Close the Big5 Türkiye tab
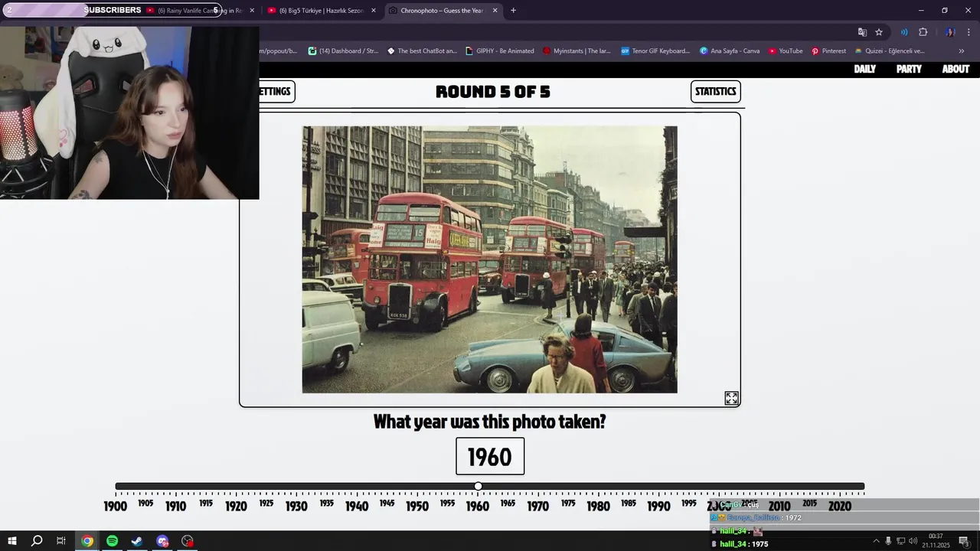Screen dimensions: 980x551 (x=374, y=11)
